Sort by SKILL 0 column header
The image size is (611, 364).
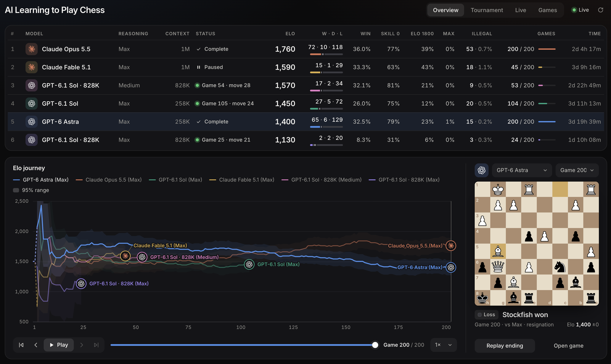(x=390, y=34)
